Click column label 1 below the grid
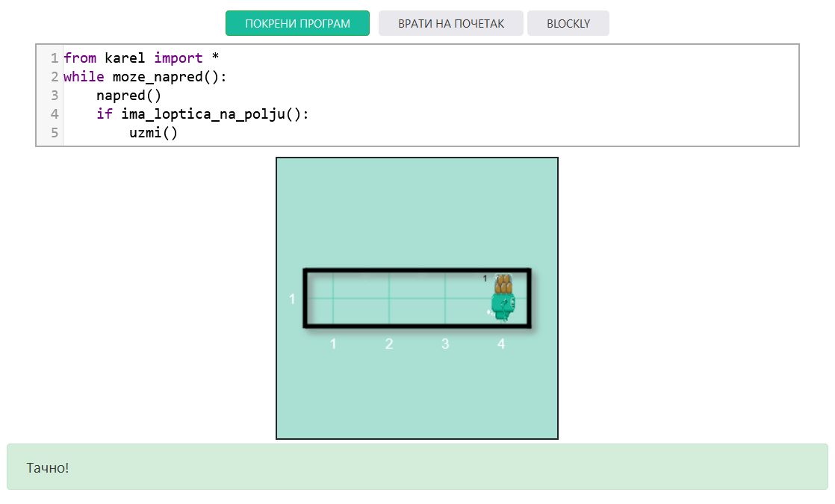 coord(333,344)
